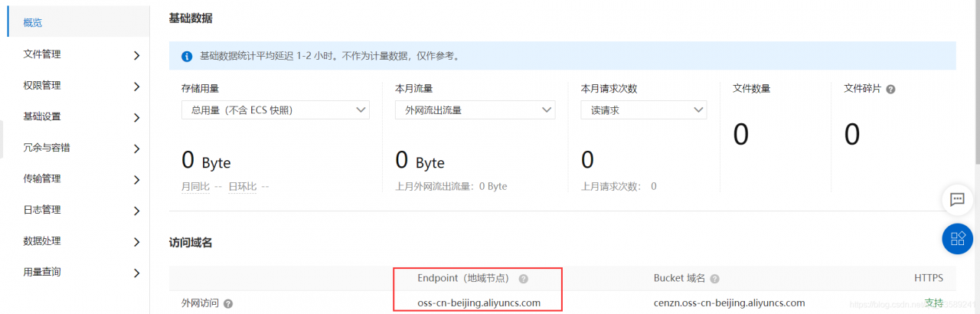Expand the 权限管理 chevron arrow
Image resolution: width=980 pixels, height=314 pixels.
136,87
